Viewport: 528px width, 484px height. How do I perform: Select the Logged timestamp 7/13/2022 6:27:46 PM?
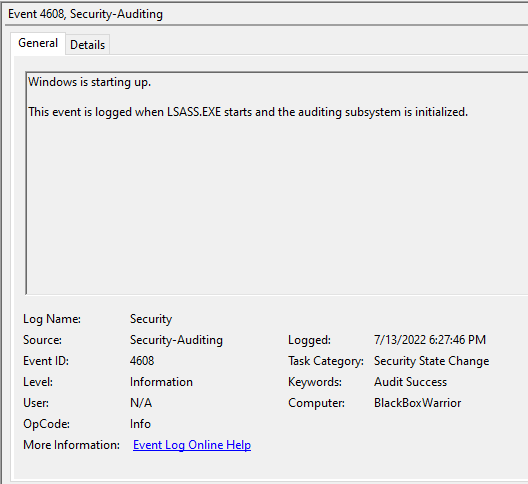click(430, 340)
